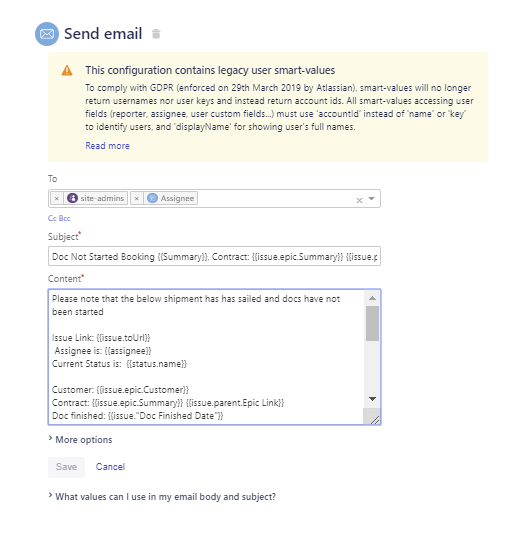
Task: Clear all recipients in the To field
Action: [359, 200]
